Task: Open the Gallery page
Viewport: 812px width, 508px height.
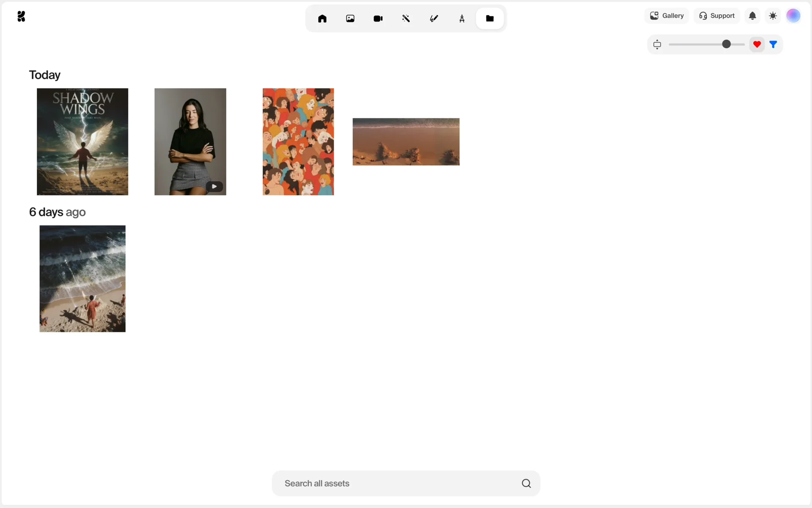Action: [667, 16]
